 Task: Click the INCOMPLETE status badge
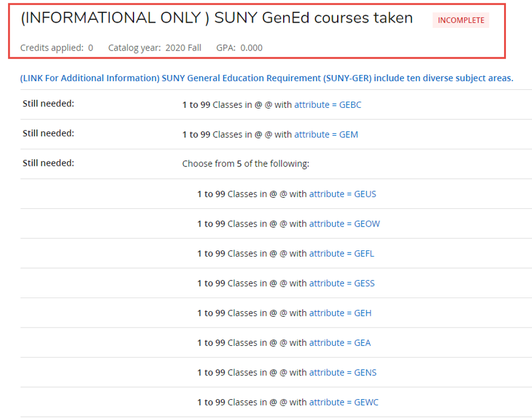tap(461, 20)
